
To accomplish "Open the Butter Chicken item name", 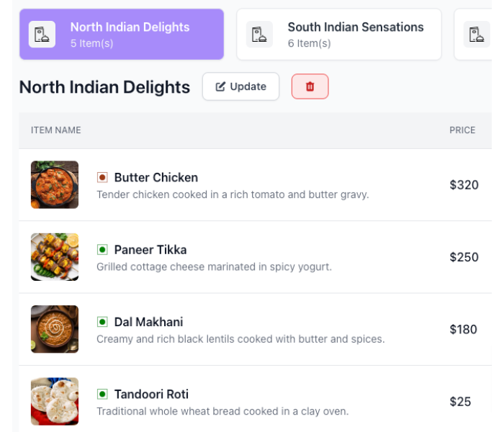I will tap(156, 177).
